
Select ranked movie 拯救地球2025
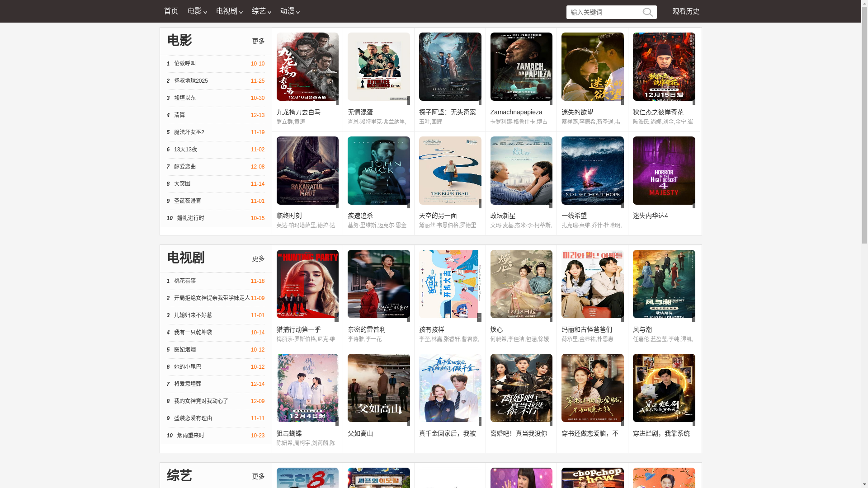pos(191,81)
